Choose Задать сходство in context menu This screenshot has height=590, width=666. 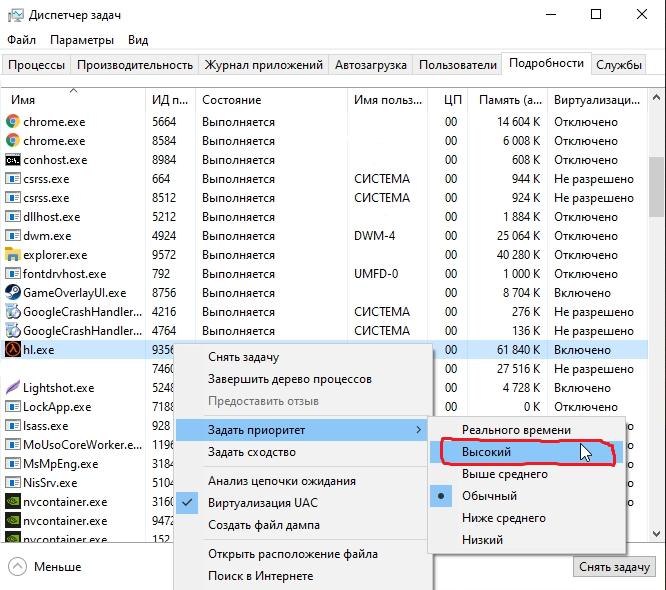tap(302, 452)
